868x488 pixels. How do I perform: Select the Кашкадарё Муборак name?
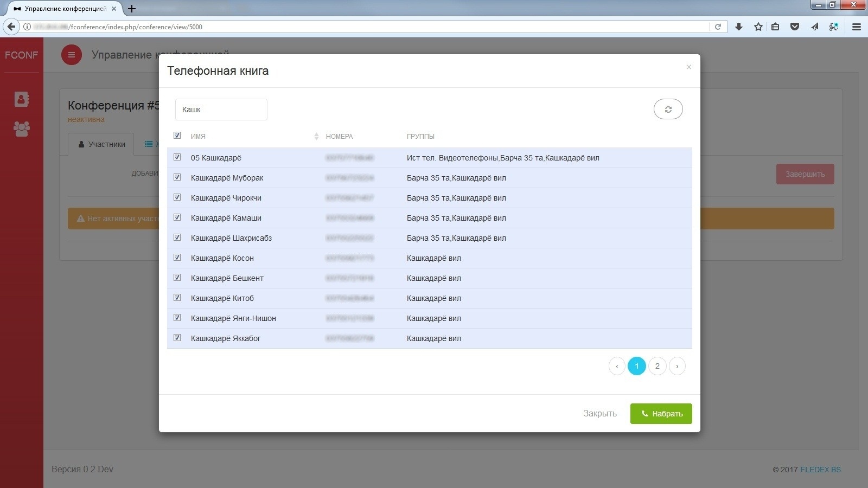(227, 178)
